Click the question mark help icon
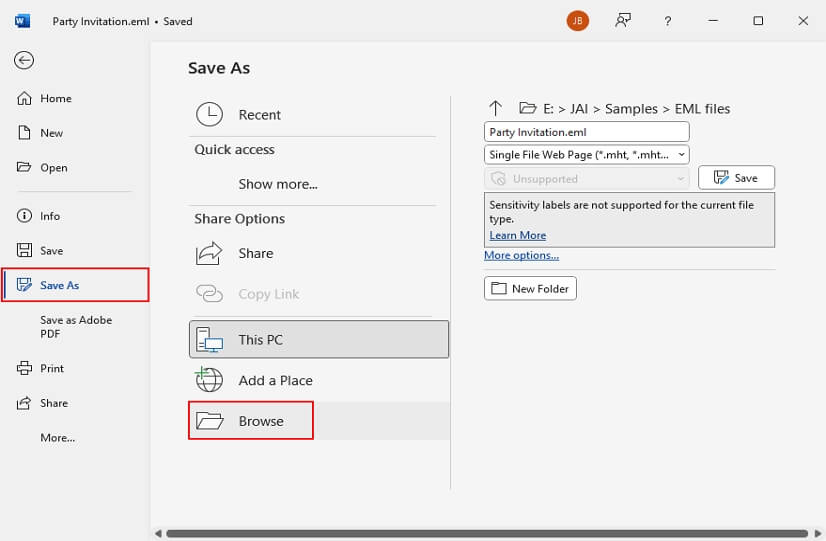 click(x=668, y=21)
